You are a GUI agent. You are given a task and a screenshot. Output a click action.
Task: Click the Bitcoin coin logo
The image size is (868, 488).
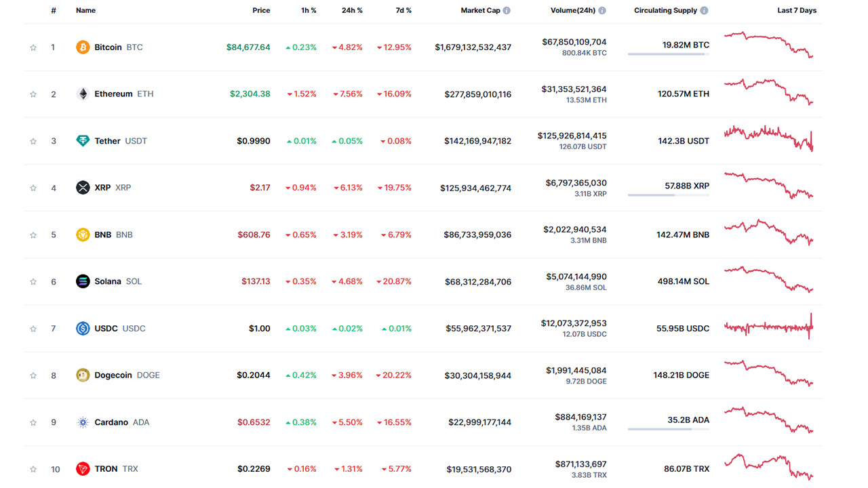pyautogui.click(x=83, y=47)
